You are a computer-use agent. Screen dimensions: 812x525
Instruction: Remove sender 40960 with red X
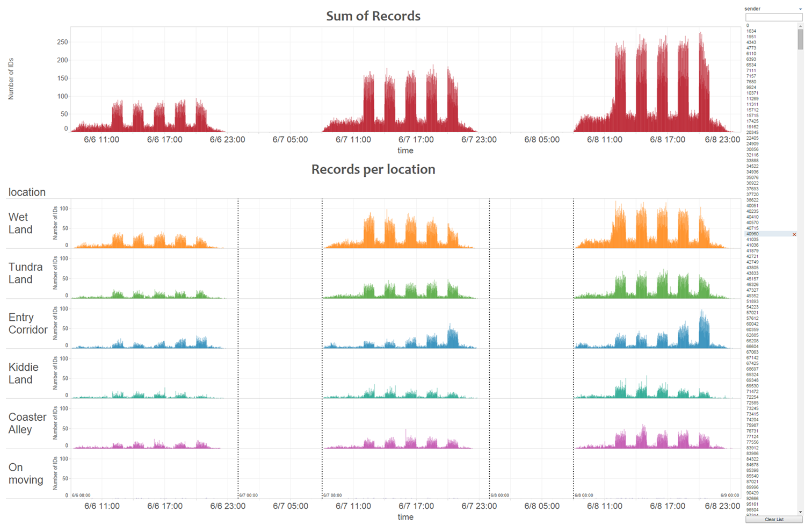(794, 234)
